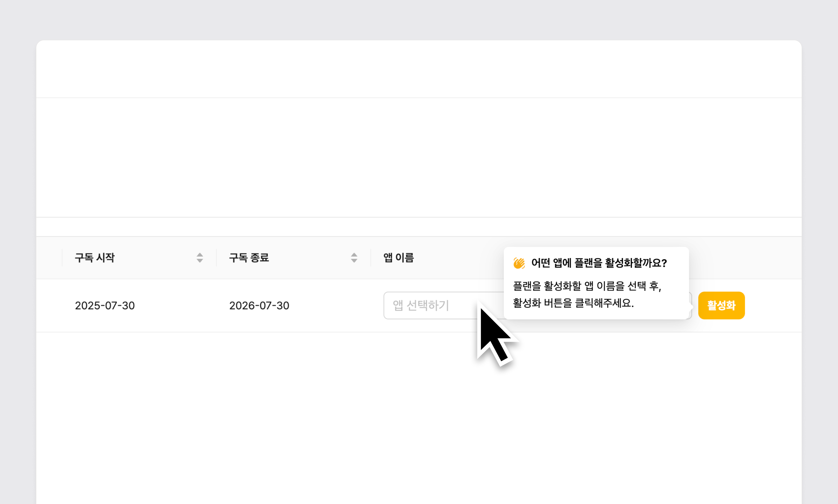
Task: Click tooltip title 어떤 앱에 플랜을 활성화할까요?
Action: tap(599, 263)
